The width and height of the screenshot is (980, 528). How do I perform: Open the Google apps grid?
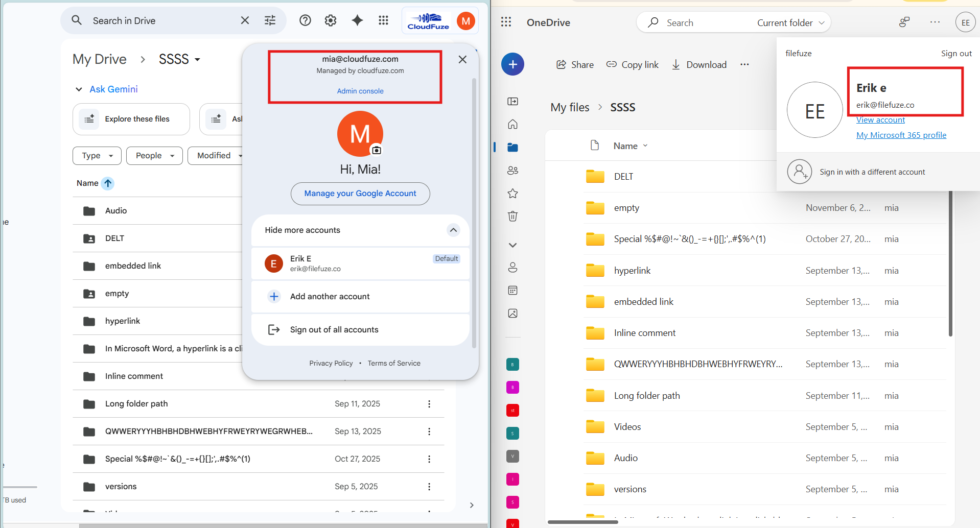pos(383,20)
